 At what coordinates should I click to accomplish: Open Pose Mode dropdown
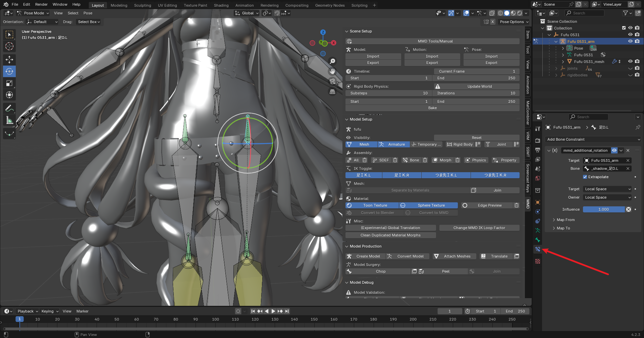[33, 13]
